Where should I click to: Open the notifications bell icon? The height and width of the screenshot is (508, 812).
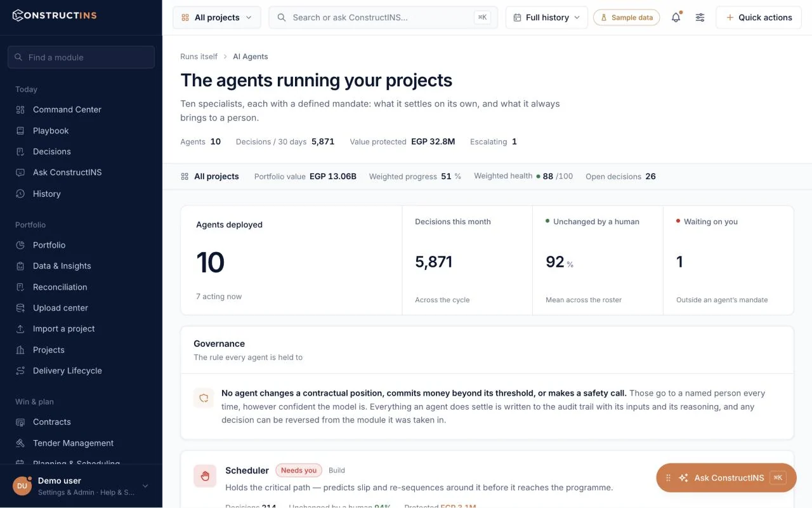(x=676, y=18)
